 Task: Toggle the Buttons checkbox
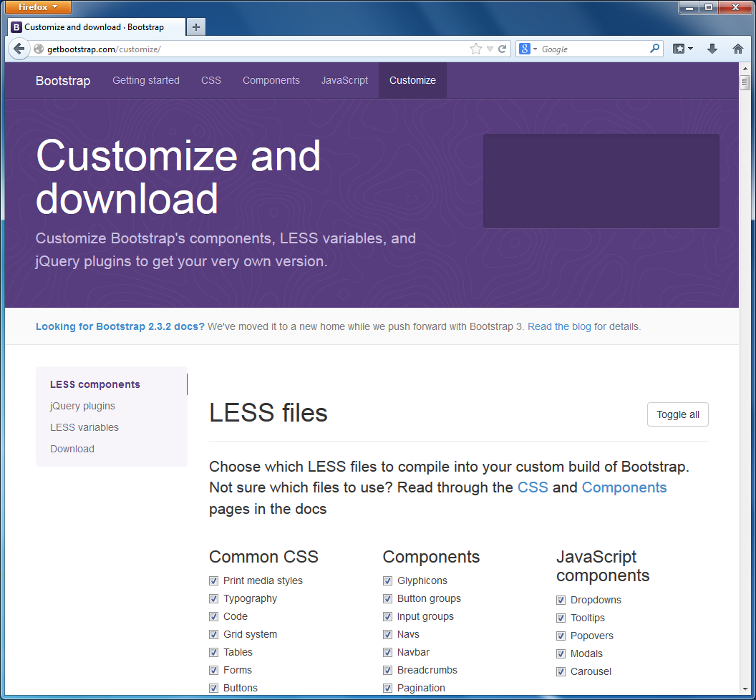tap(213, 688)
